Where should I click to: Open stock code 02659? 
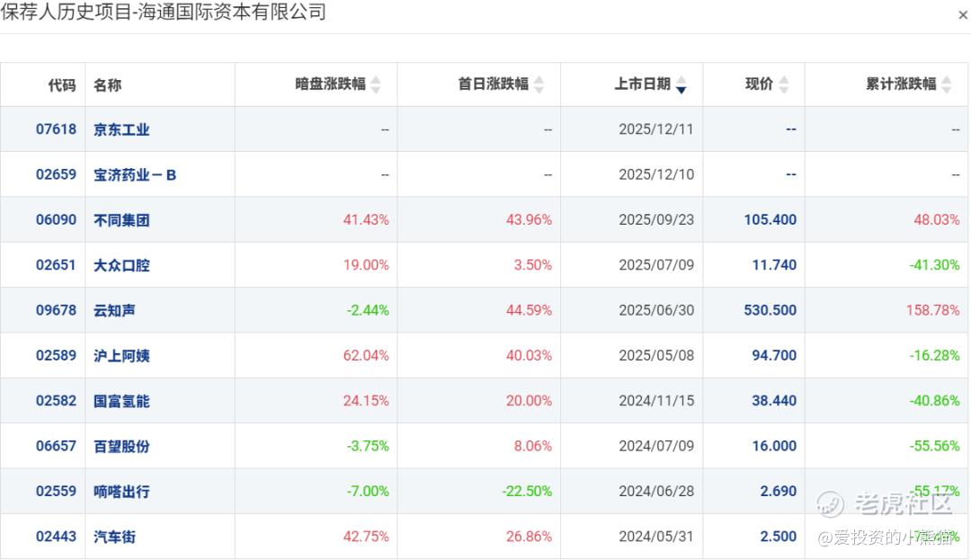tap(56, 174)
